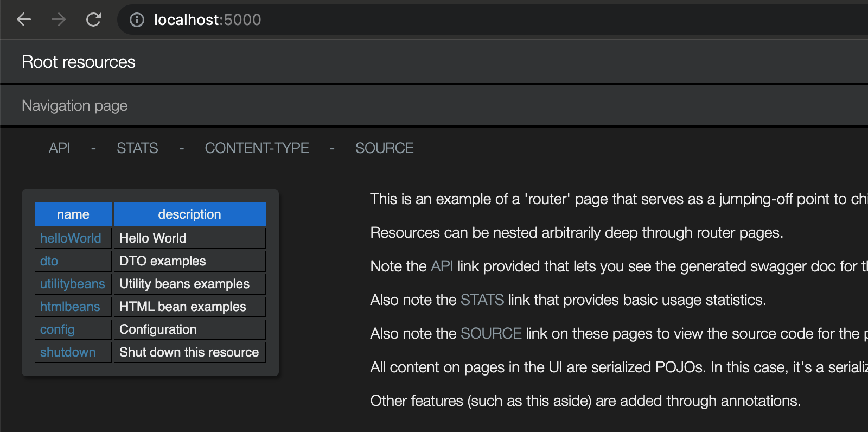Screen dimensions: 868x432
Task: Open the dto resource link
Action: 49,261
